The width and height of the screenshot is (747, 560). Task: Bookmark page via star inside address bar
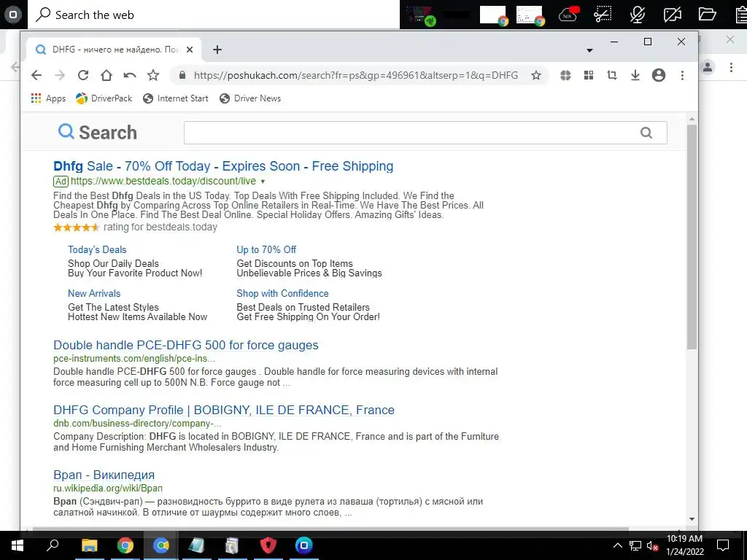pos(536,75)
